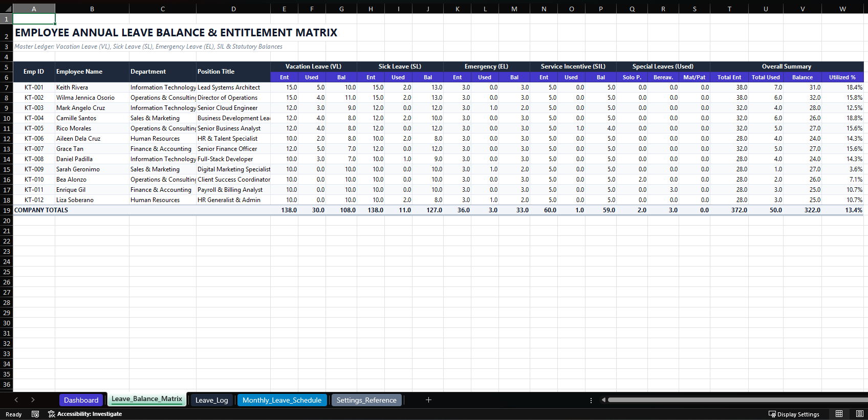Select the Sarah Geronimo name cell
The height and width of the screenshot is (420, 868).
click(92, 169)
